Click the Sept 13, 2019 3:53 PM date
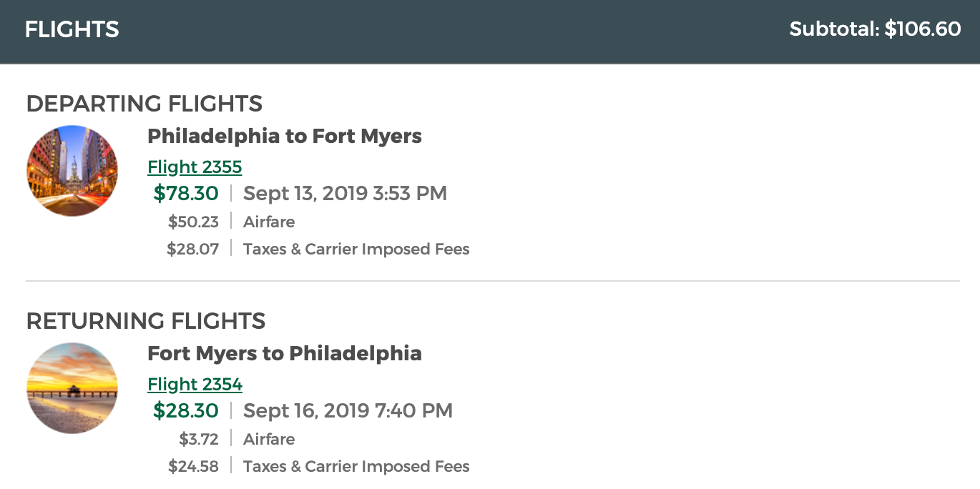 click(345, 193)
